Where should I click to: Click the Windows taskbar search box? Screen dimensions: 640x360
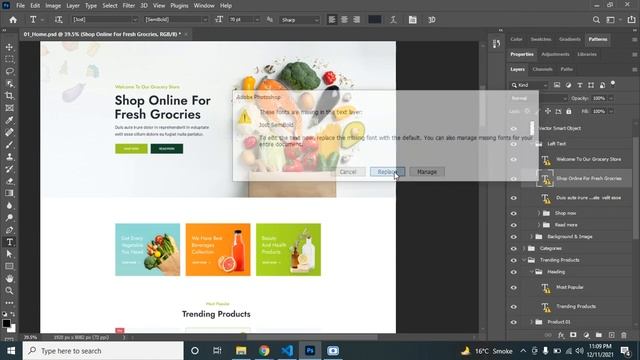pyautogui.click(x=103, y=351)
